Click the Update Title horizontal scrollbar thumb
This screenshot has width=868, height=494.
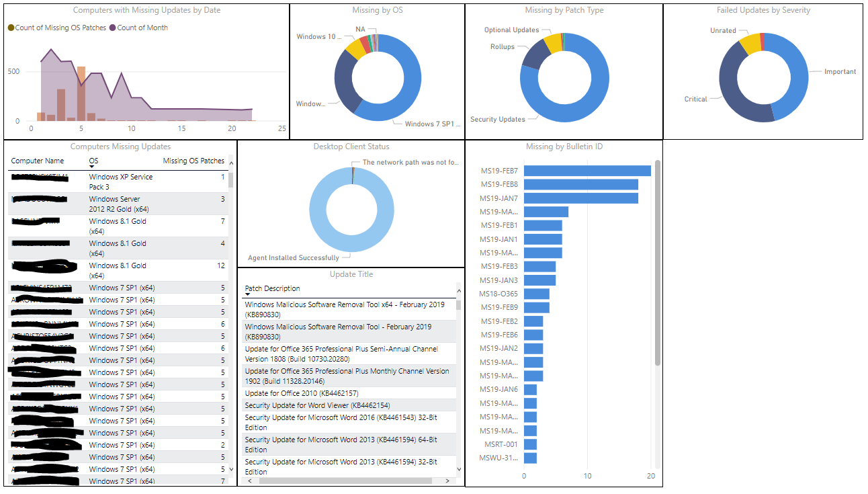tap(345, 481)
